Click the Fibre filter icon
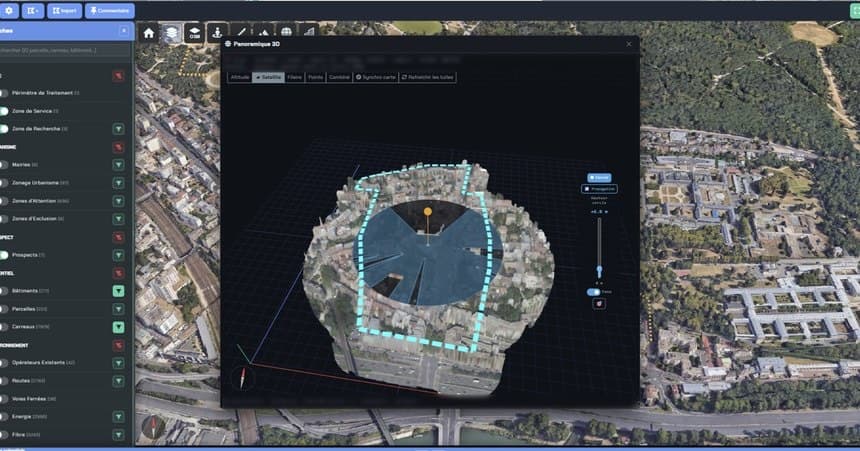The width and height of the screenshot is (860, 451). [x=118, y=435]
